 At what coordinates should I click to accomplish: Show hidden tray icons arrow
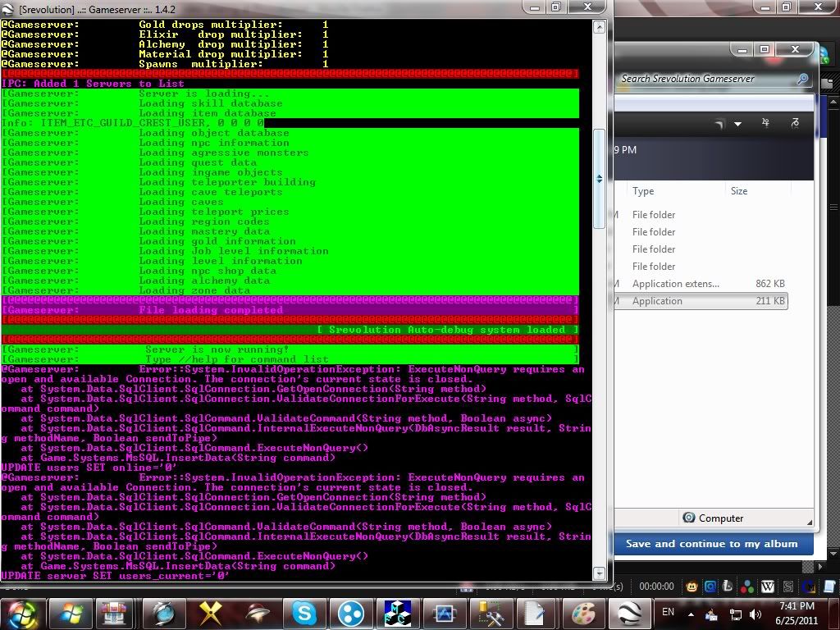(691, 614)
